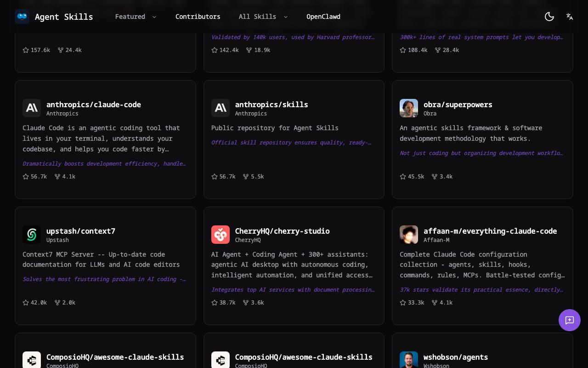Open the obra/superpowers repository
The width and height of the screenshot is (588, 368).
458,104
